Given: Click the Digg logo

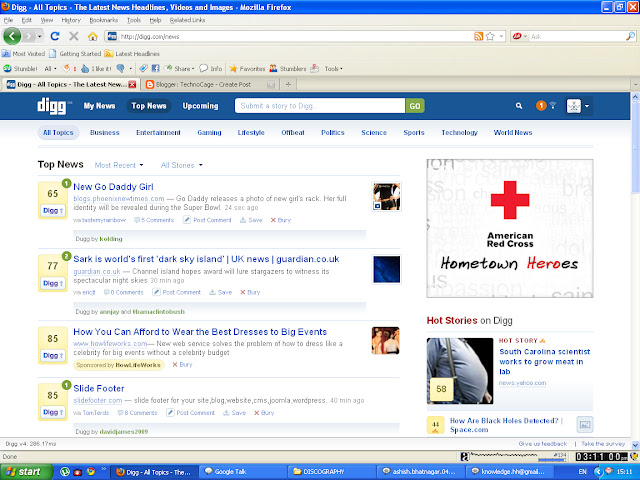Looking at the screenshot, I should coord(52,106).
